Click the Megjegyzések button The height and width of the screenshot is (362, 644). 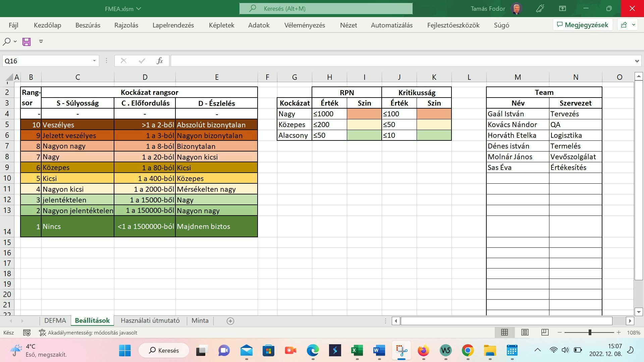[583, 25]
